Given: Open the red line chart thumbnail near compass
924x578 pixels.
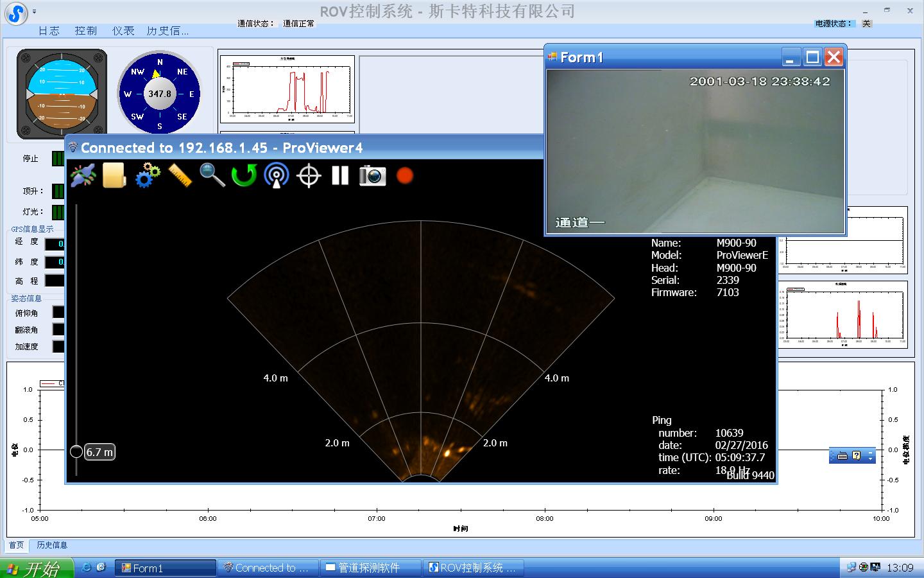Looking at the screenshot, I should click(287, 89).
